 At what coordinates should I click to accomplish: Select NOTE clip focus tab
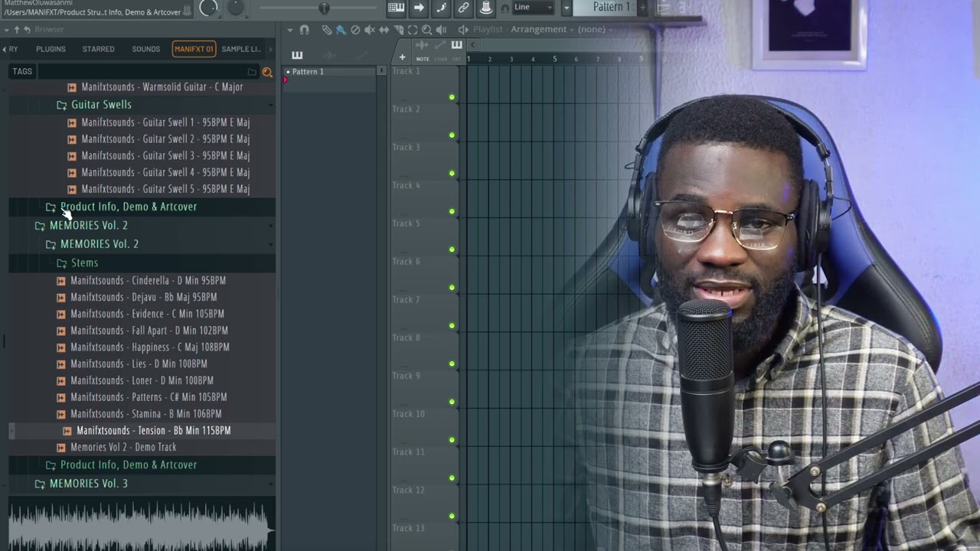pos(423,59)
